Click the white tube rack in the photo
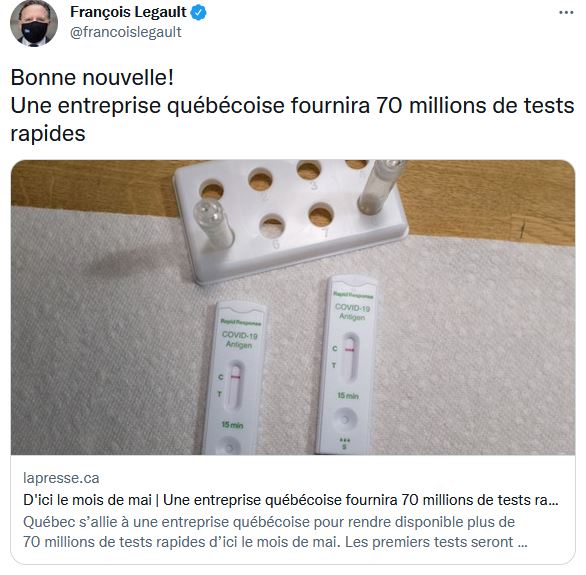The height and width of the screenshot is (575, 586). pyautogui.click(x=290, y=220)
